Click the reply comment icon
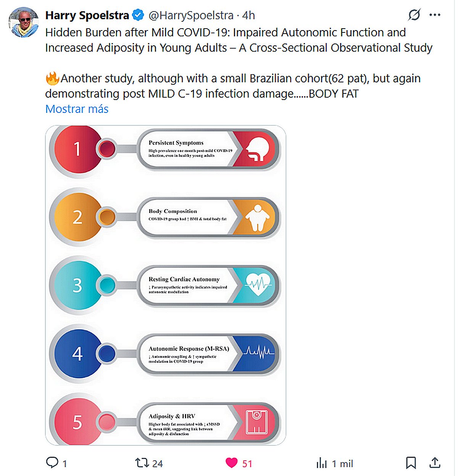Screen dimensions: 458x476 52,463
